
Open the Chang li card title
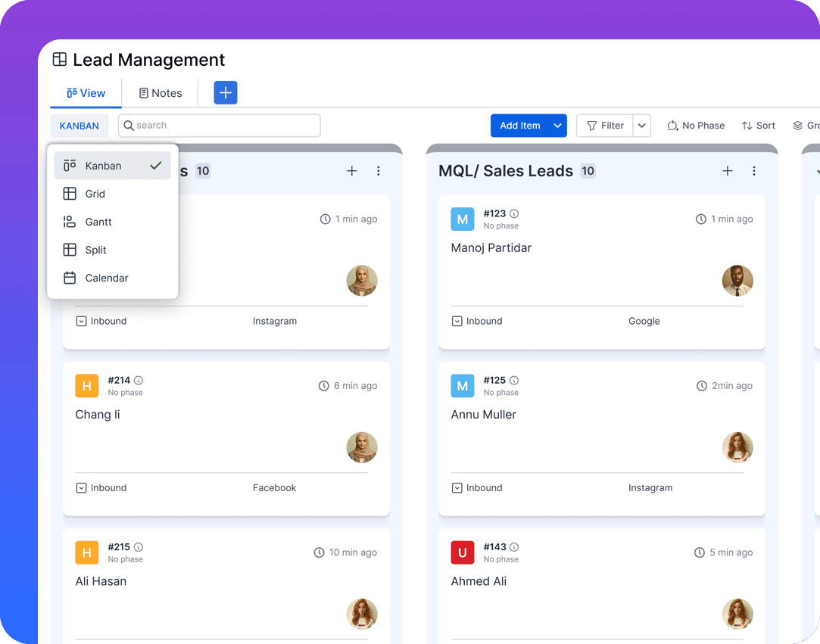97,415
